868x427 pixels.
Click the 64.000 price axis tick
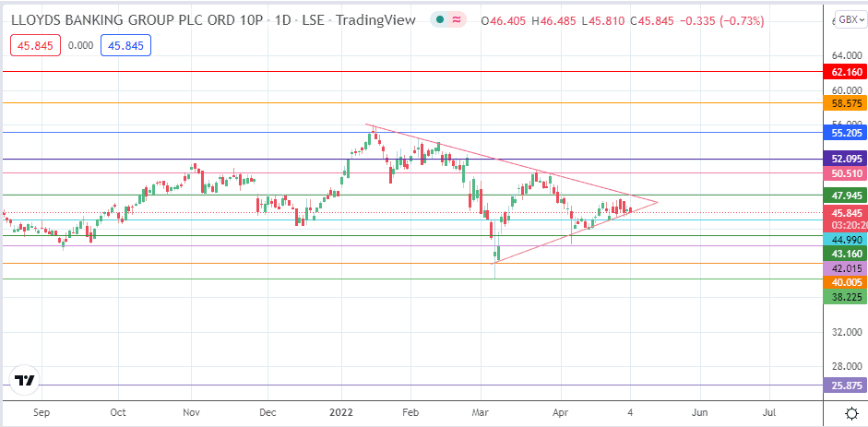[848, 56]
